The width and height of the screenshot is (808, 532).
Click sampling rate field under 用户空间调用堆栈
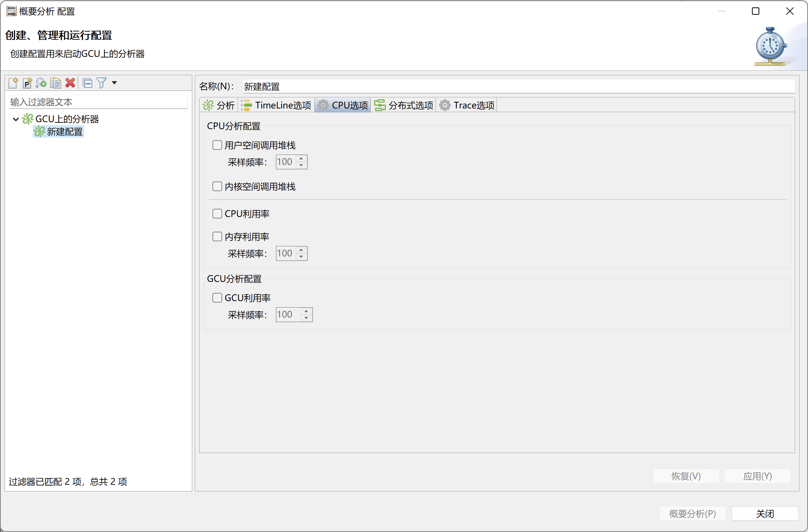(x=286, y=162)
